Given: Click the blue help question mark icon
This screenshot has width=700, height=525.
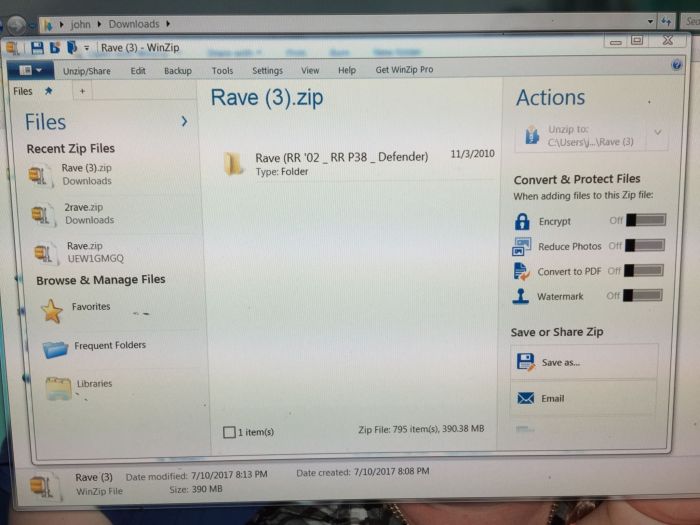Looking at the screenshot, I should click(x=676, y=65).
